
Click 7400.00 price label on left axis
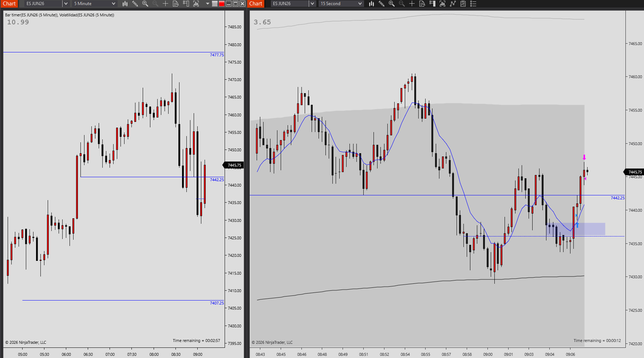(x=235, y=326)
